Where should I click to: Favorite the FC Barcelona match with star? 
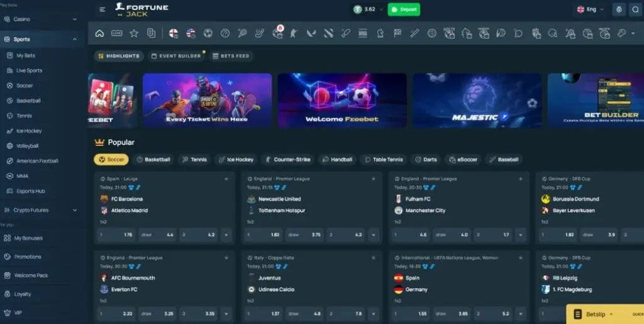click(226, 179)
